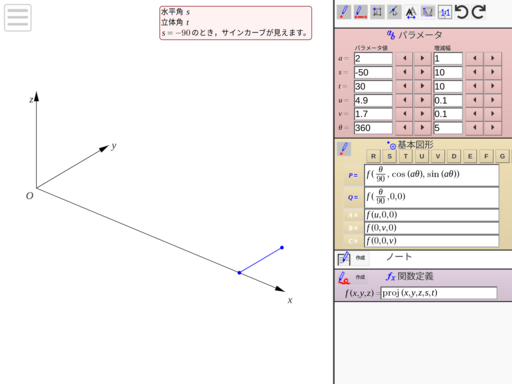Click the graph view toolbar icon
This screenshot has width=512, height=384.
[428, 12]
